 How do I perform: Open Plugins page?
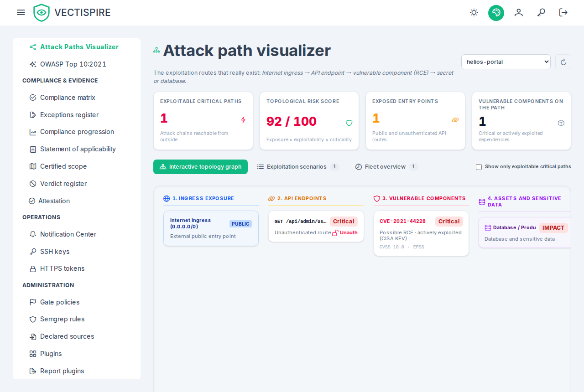(77, 354)
